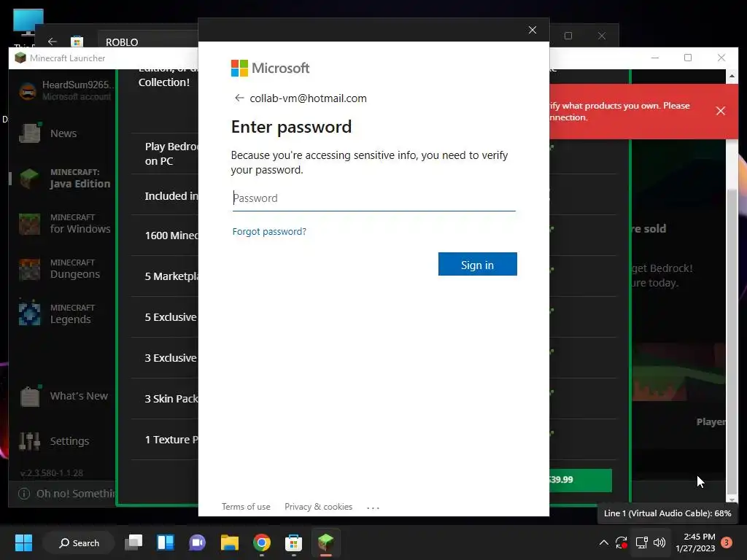Click the sync update tray icon
Image resolution: width=747 pixels, height=560 pixels.
[622, 542]
